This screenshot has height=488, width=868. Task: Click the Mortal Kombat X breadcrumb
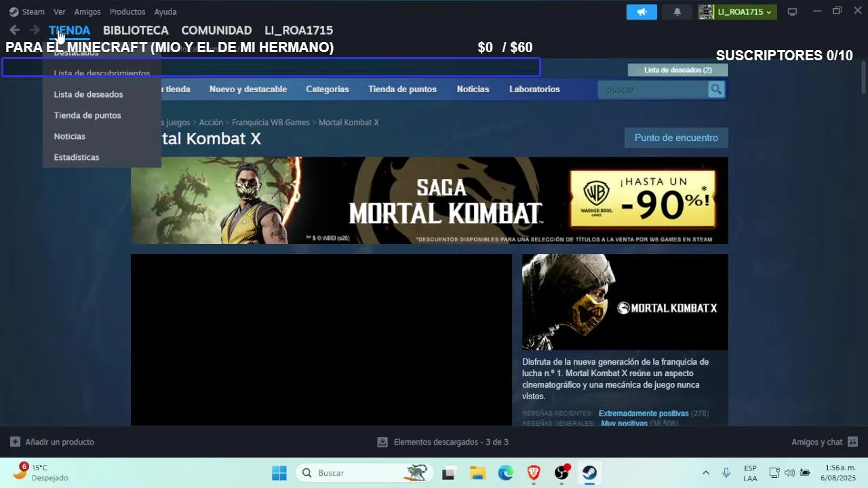tap(349, 123)
